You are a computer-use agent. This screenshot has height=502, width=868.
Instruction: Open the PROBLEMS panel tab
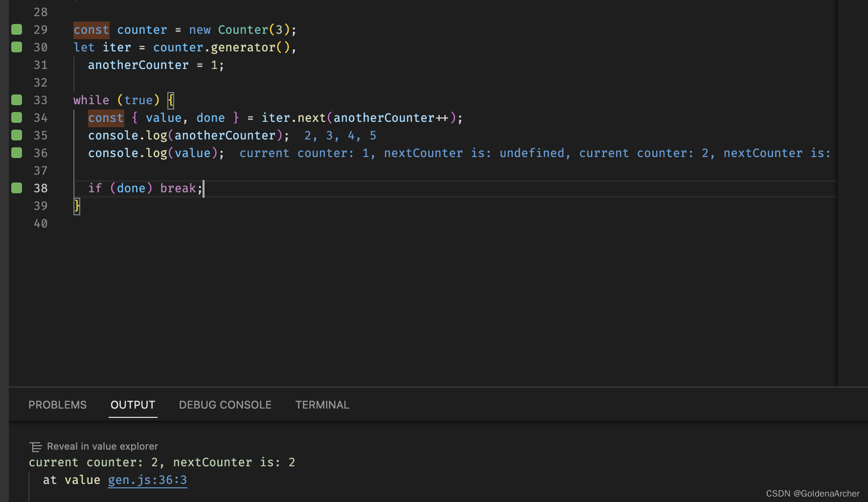(x=57, y=405)
